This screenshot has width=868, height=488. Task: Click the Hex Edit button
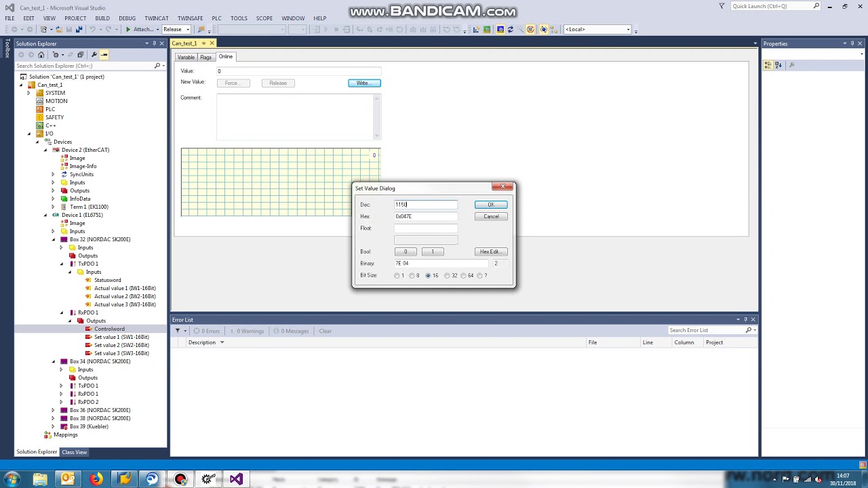click(490, 251)
